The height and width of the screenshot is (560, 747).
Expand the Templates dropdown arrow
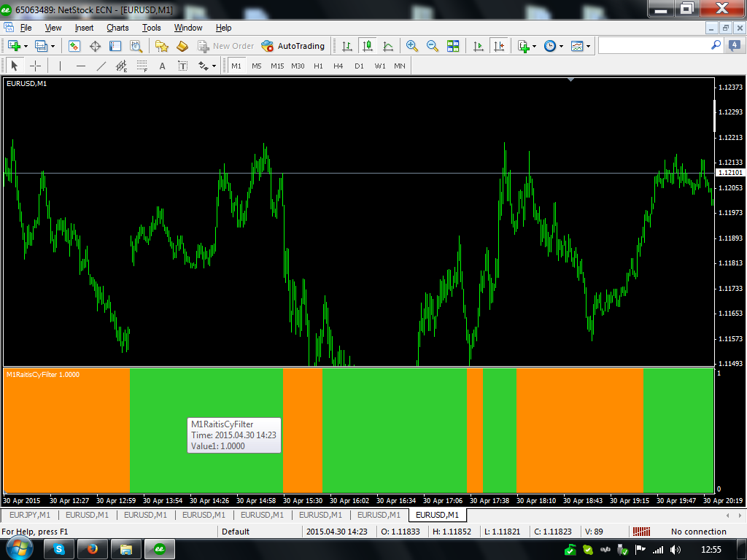(x=588, y=46)
